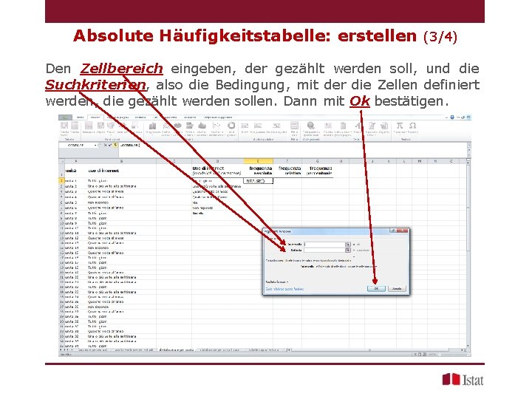
Task: Click the Criteri range collapse button
Action: point(348,250)
